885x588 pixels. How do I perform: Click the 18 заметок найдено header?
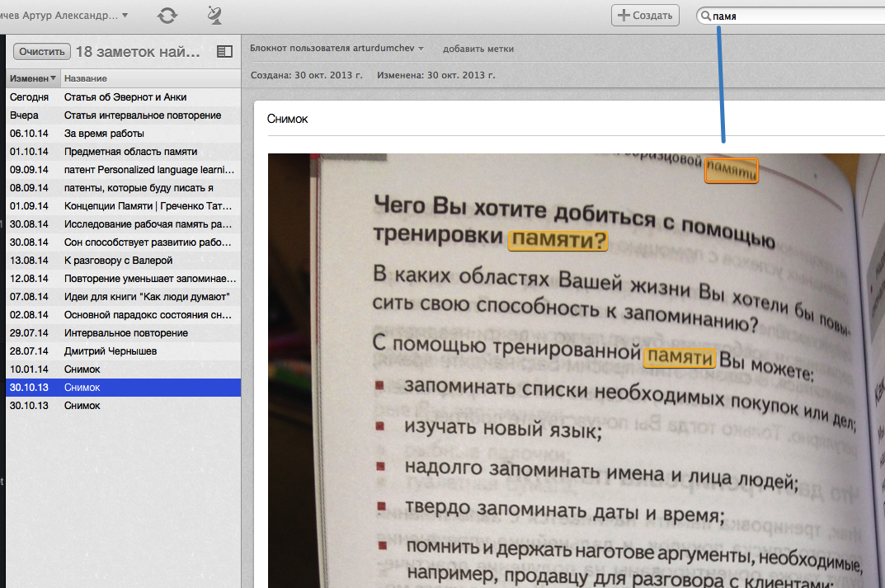pos(136,50)
